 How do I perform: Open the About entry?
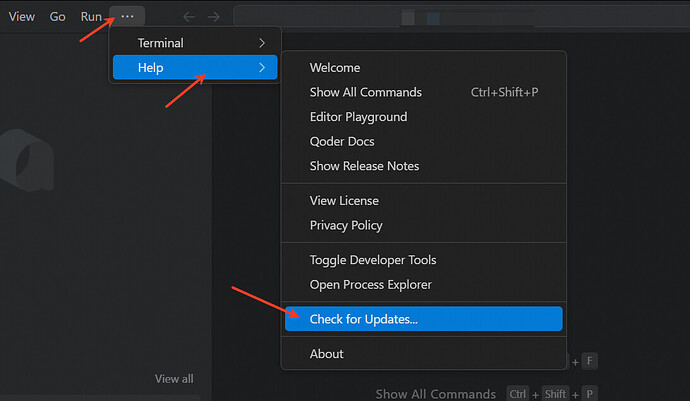327,354
